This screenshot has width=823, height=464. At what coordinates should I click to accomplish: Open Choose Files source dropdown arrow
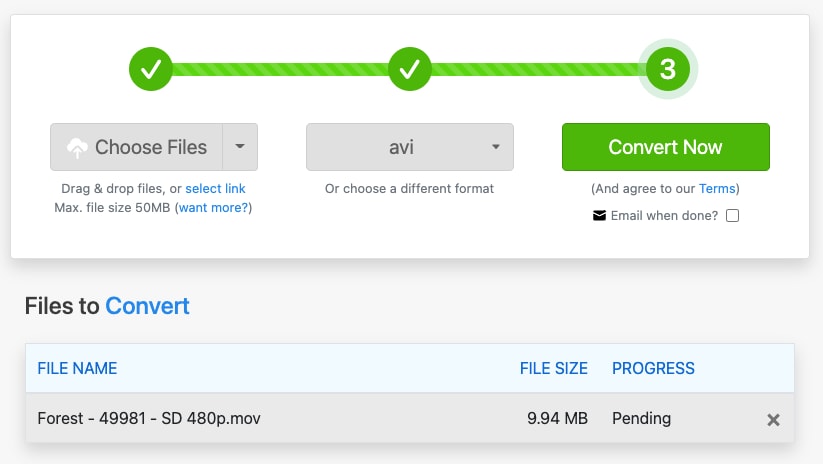240,147
